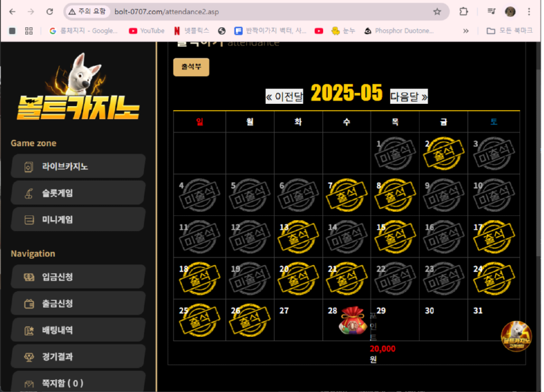The height and width of the screenshot is (392, 544).
Task: Expand the hidden bookmarks chevron
Action: [466, 31]
